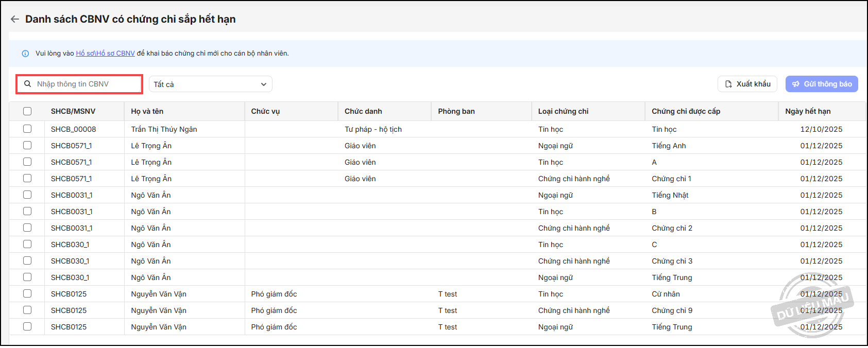Click the Ngày hết hạn column header
This screenshot has width=868, height=348.
point(808,111)
